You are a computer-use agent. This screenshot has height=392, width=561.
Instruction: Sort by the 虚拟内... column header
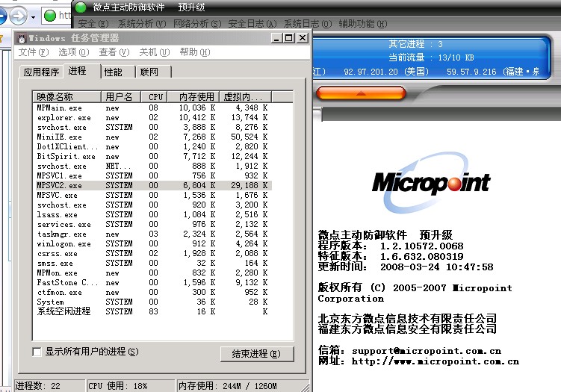245,97
